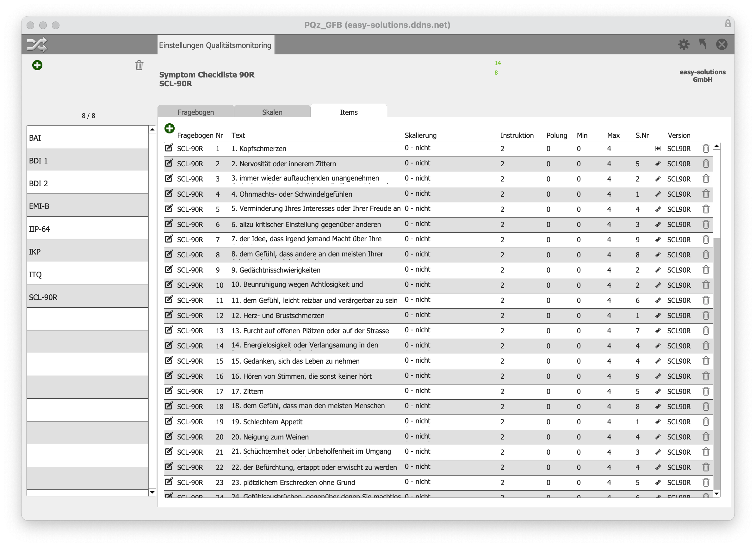The width and height of the screenshot is (756, 547).
Task: Click the delete trash icon in toolbar
Action: point(139,66)
